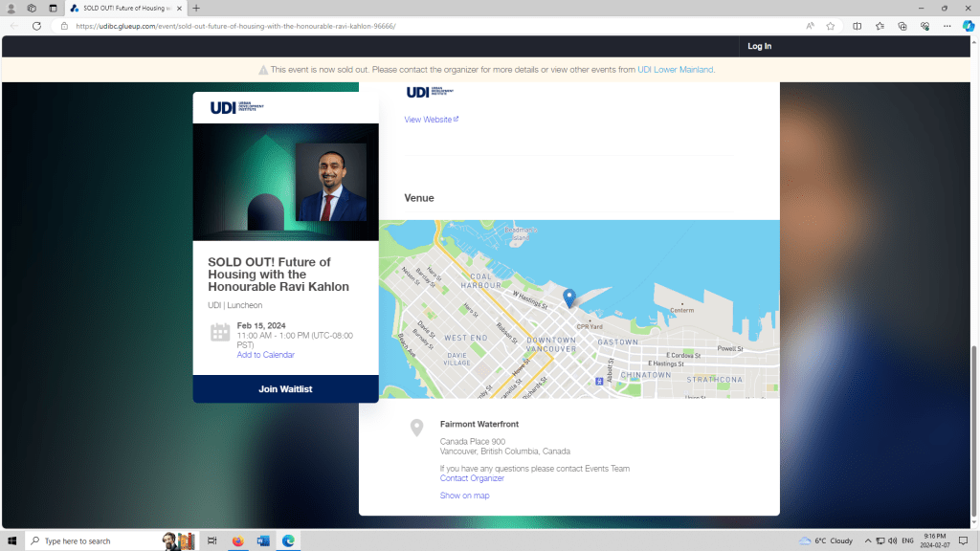
Task: Click the Add to Calendar link
Action: pyautogui.click(x=266, y=355)
